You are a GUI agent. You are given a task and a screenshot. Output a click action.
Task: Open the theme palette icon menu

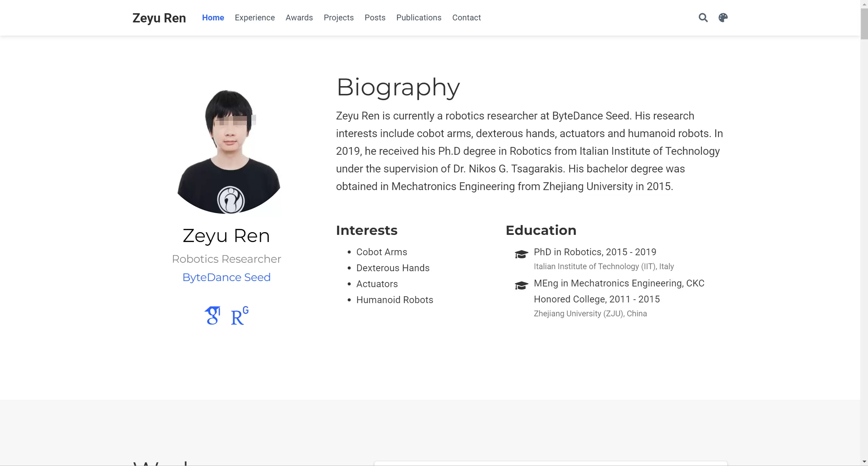723,18
